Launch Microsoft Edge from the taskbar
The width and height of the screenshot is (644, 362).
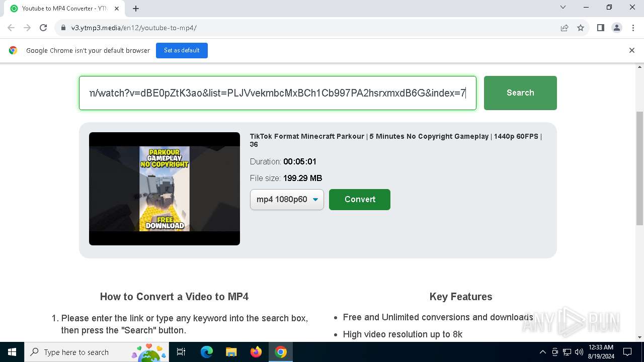(x=207, y=352)
